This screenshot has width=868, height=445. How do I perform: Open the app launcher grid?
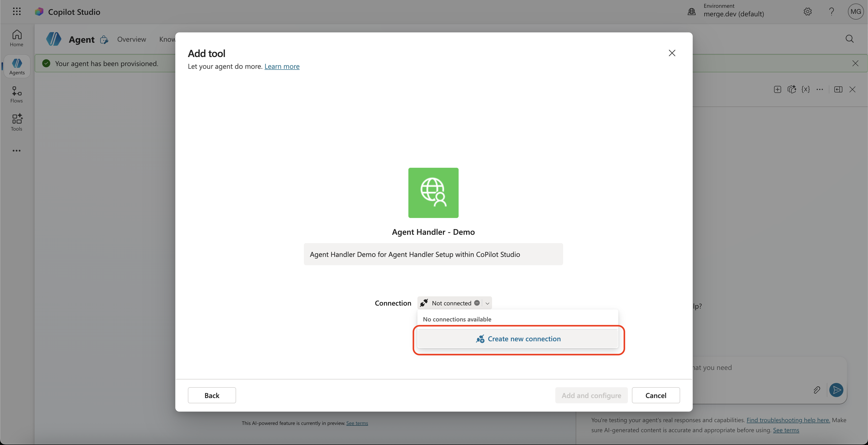pos(17,12)
